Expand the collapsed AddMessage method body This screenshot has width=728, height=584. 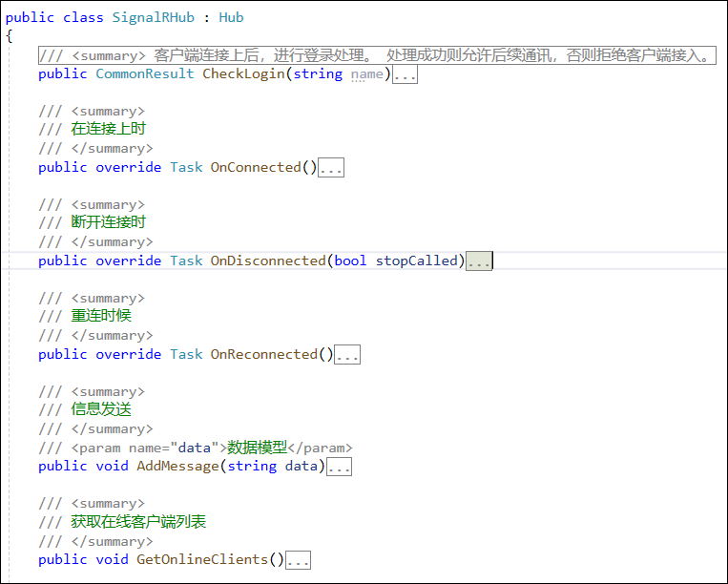339,467
